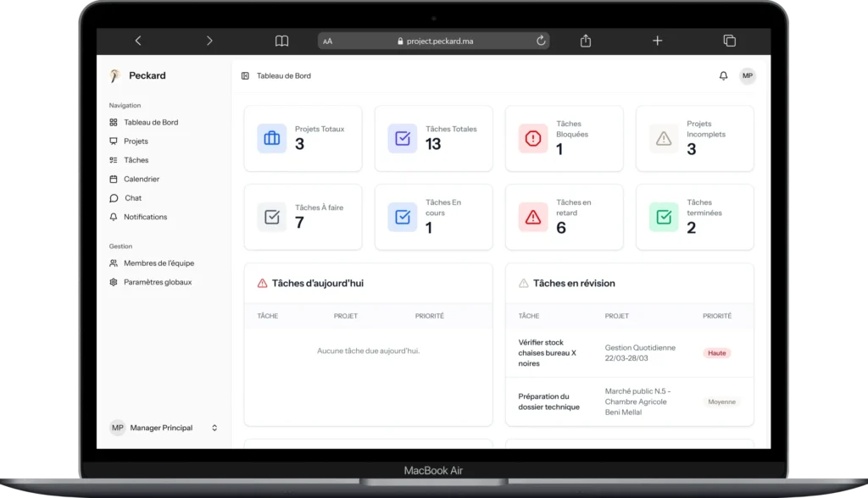Image resolution: width=868 pixels, height=498 pixels.
Task: Open the MP avatar in top right
Action: 747,76
